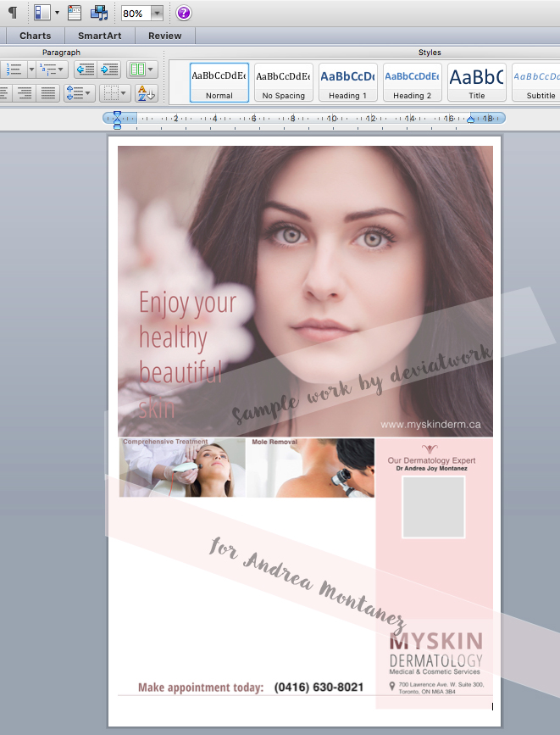Screen dimensions: 560x735
Task: Apply the Heading 2 style
Action: click(413, 82)
